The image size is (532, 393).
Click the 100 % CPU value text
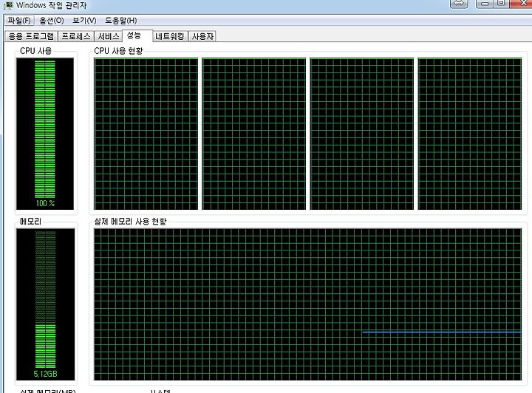click(45, 203)
